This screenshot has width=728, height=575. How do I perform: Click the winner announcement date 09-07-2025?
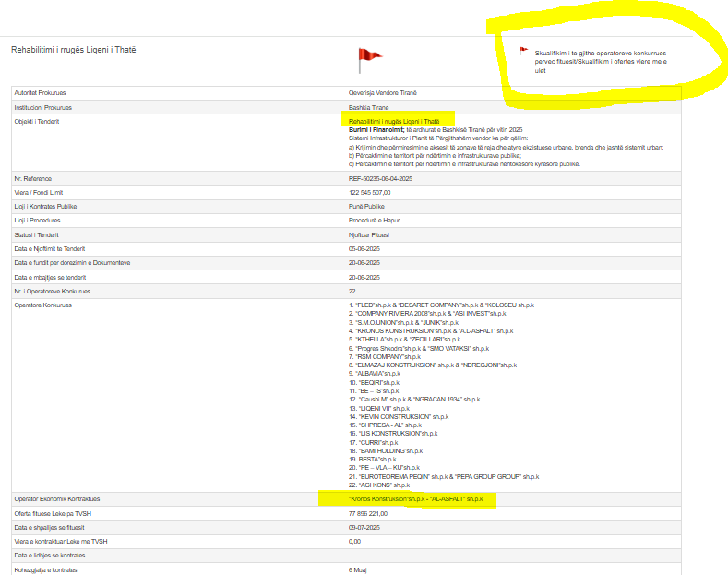tap(364, 528)
